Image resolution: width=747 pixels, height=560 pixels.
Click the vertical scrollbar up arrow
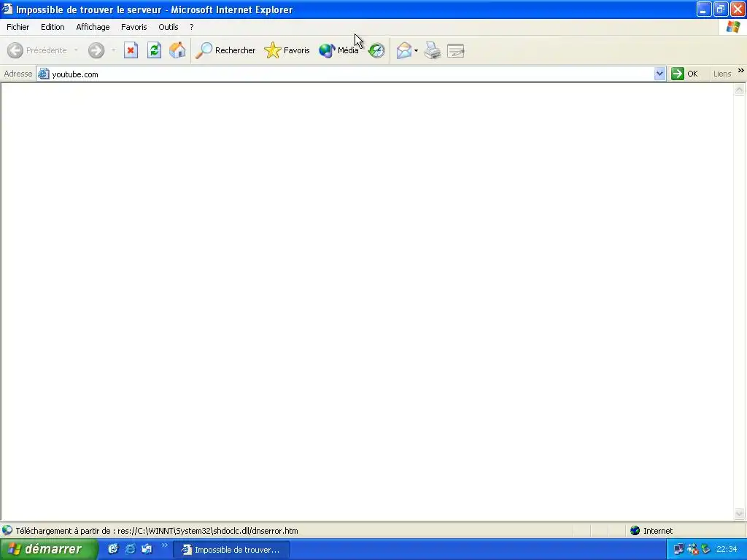(739, 90)
